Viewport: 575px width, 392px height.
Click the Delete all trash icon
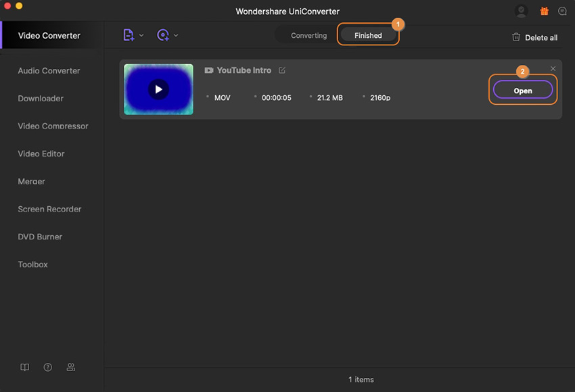516,37
